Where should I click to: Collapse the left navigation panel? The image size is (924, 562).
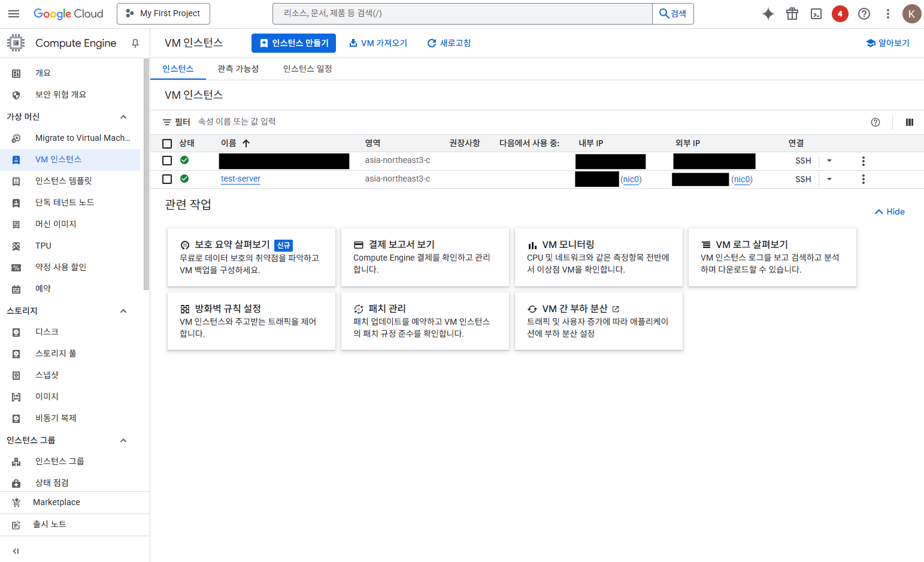click(16, 551)
